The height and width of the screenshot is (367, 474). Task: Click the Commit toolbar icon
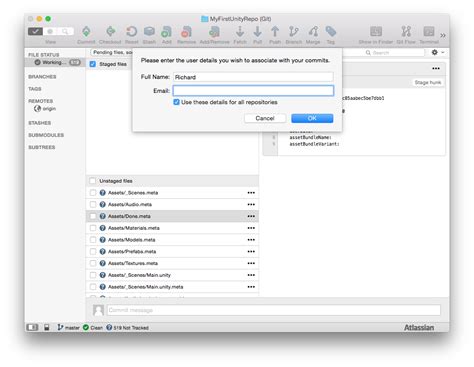click(86, 32)
